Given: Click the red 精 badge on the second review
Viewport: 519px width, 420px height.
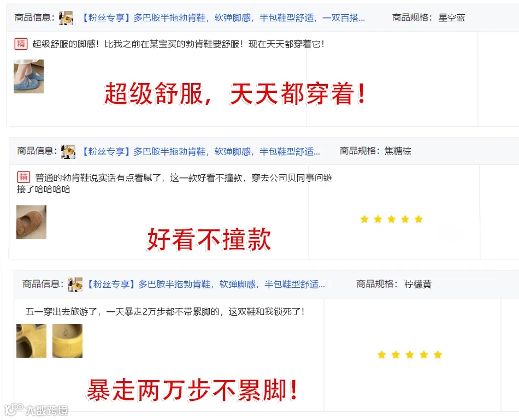Looking at the screenshot, I should (x=23, y=177).
